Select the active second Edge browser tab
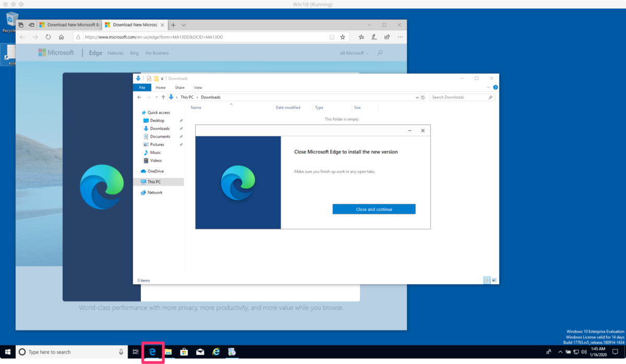The height and width of the screenshot is (364, 626). pos(135,25)
